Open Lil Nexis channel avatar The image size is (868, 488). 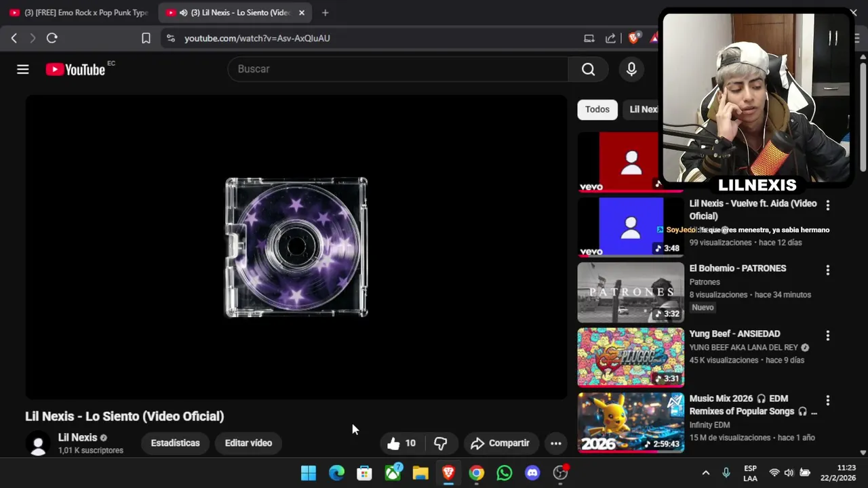tap(38, 443)
